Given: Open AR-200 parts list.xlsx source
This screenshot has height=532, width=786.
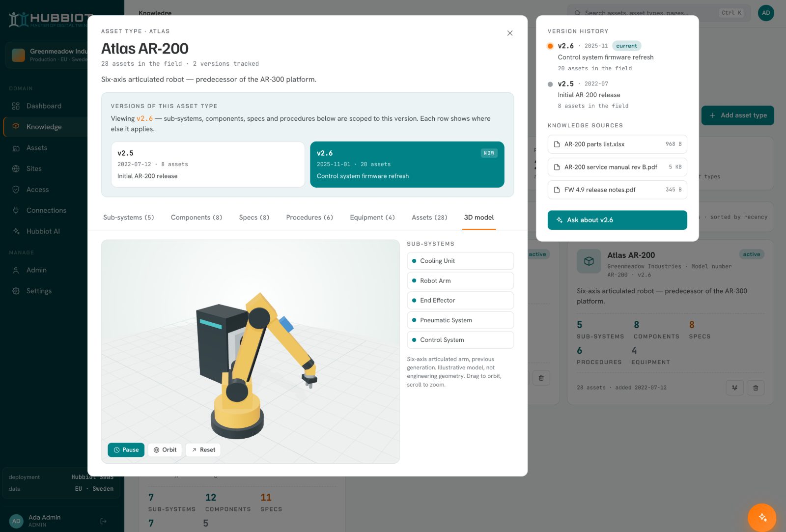Looking at the screenshot, I should (x=617, y=144).
